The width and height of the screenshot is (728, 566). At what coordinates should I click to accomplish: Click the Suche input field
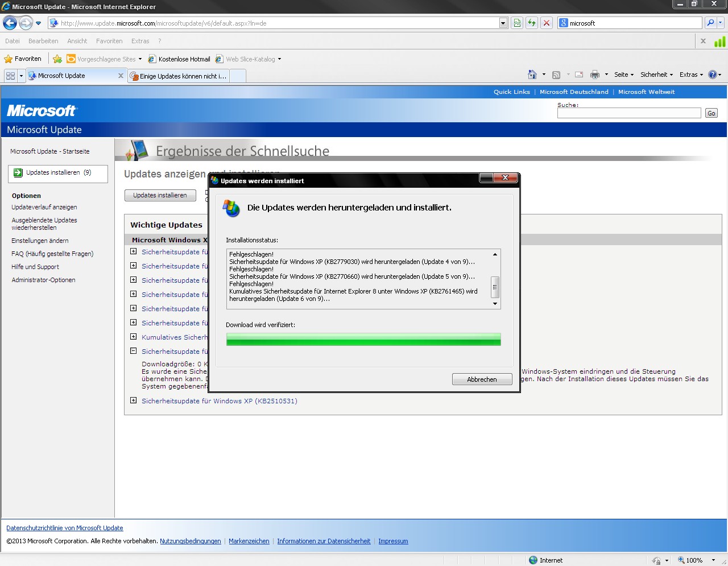[x=629, y=113]
